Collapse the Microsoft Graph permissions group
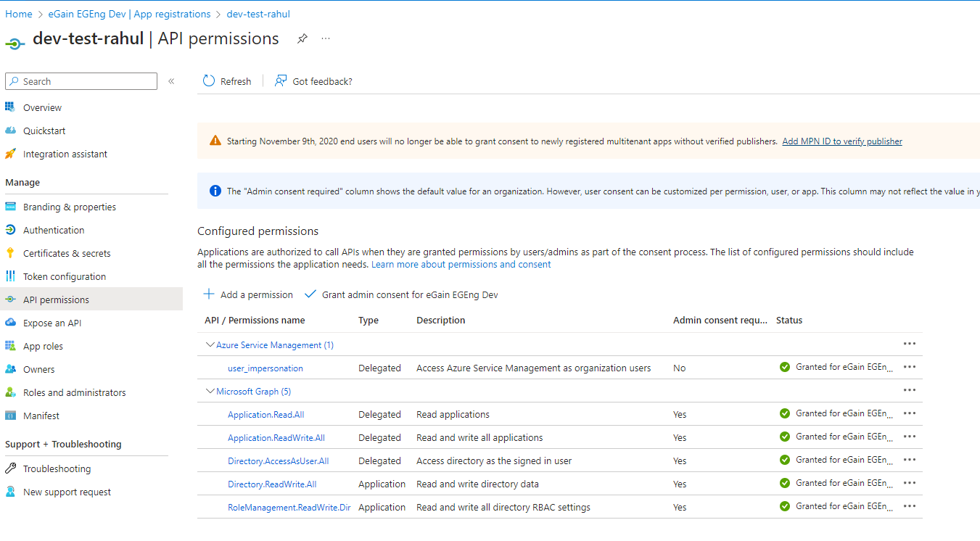This screenshot has height=541, width=980. (x=210, y=392)
